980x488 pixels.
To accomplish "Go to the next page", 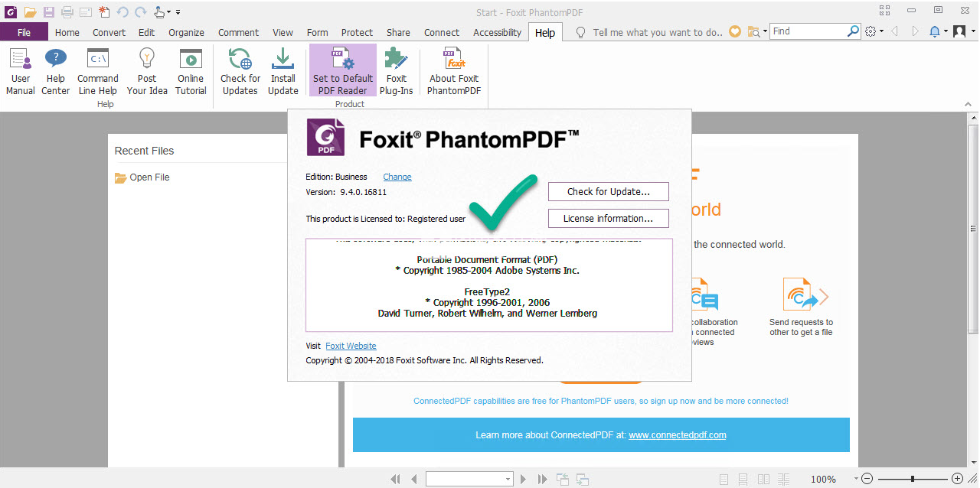I will pyautogui.click(x=524, y=480).
